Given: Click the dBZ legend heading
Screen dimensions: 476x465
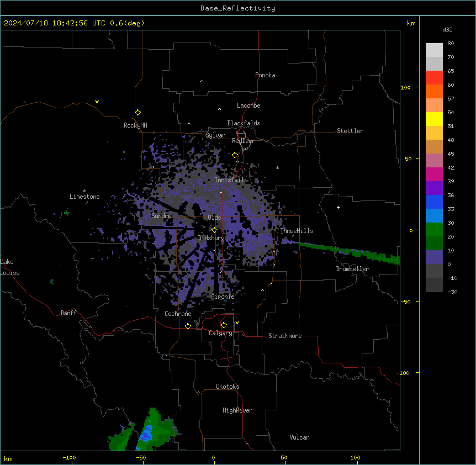Looking at the screenshot, I should 447,29.
